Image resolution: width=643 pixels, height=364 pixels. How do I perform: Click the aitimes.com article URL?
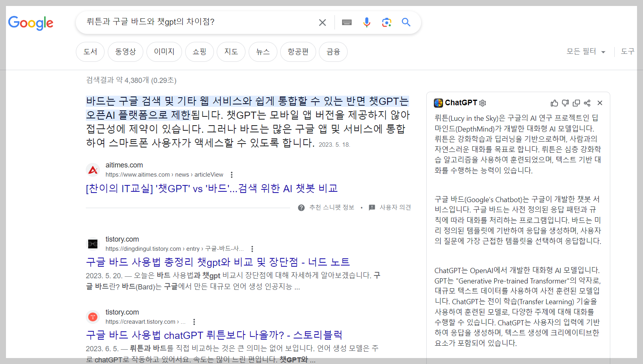pos(164,175)
